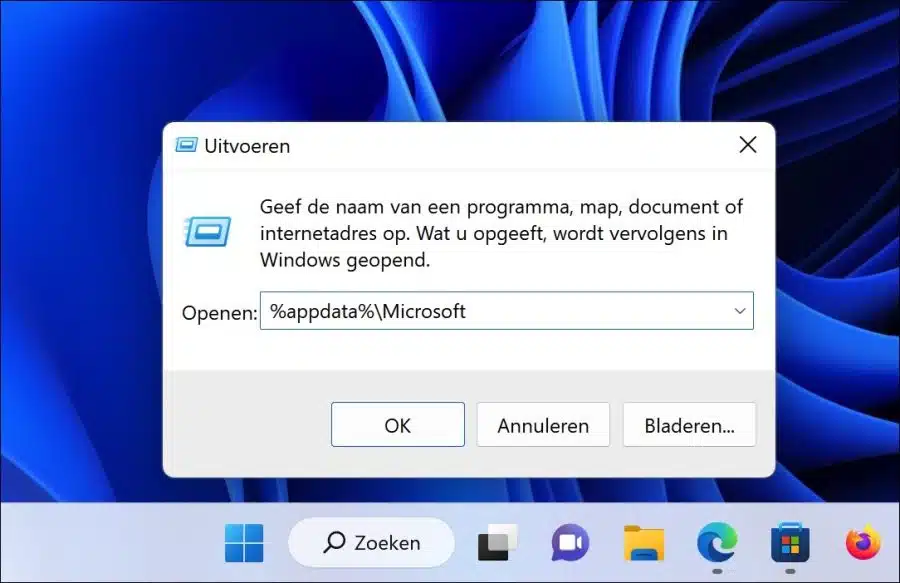
Task: Open File Explorer from the taskbar
Action: pyautogui.click(x=643, y=542)
